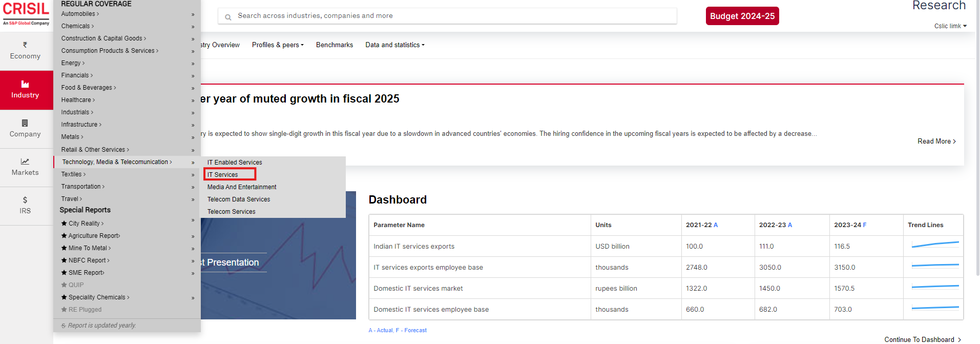This screenshot has width=980, height=344.
Task: Open the Cslic limk user dropdown
Action: [950, 26]
